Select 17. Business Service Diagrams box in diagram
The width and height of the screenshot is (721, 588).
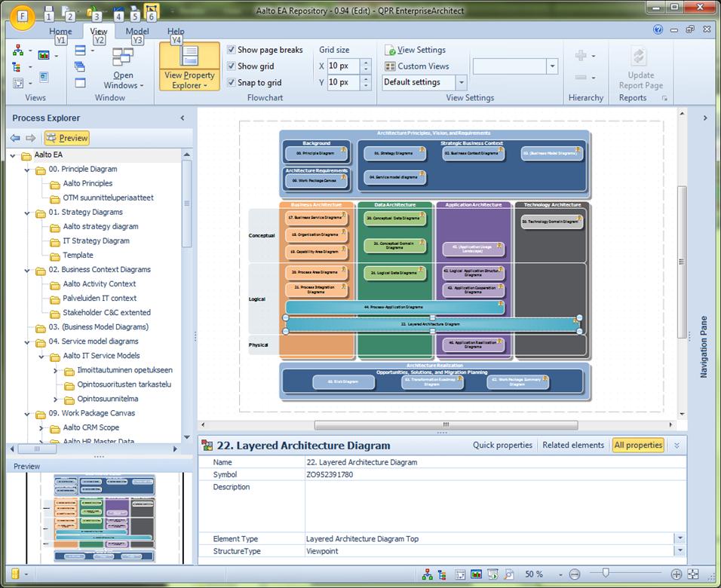tap(315, 217)
